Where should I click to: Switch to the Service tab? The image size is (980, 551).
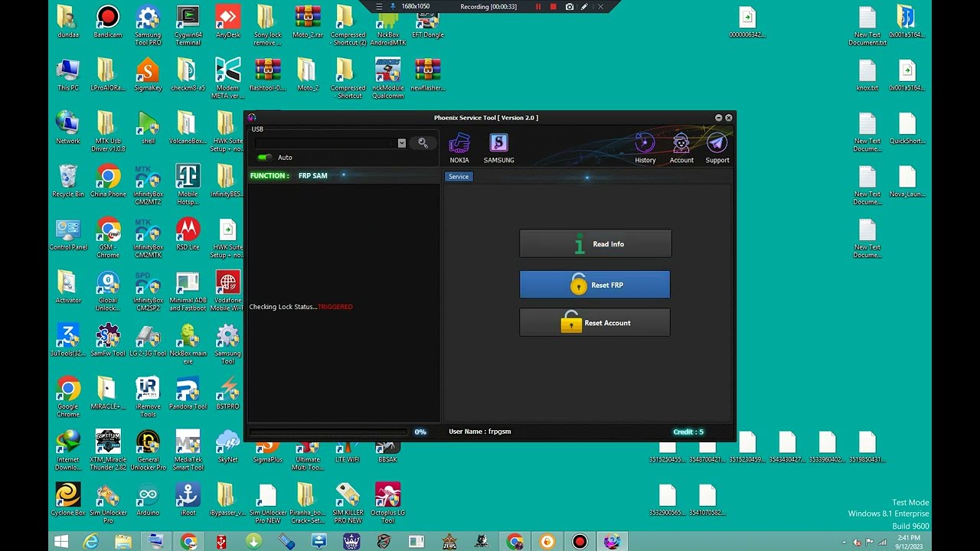pyautogui.click(x=459, y=177)
